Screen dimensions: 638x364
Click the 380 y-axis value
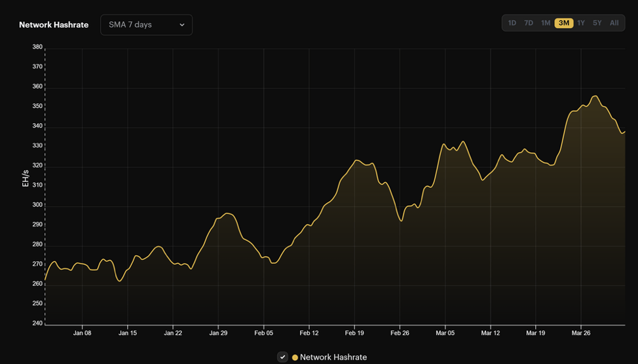[x=37, y=47]
